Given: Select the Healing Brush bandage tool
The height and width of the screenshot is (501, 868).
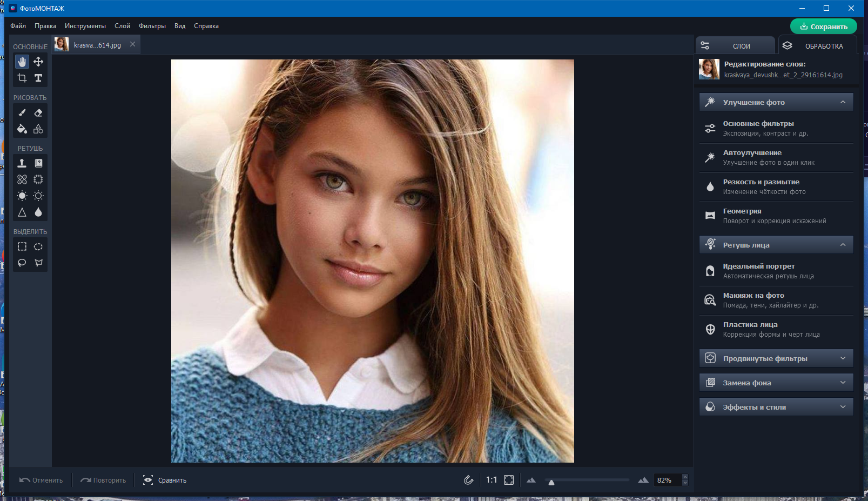Looking at the screenshot, I should pos(22,179).
